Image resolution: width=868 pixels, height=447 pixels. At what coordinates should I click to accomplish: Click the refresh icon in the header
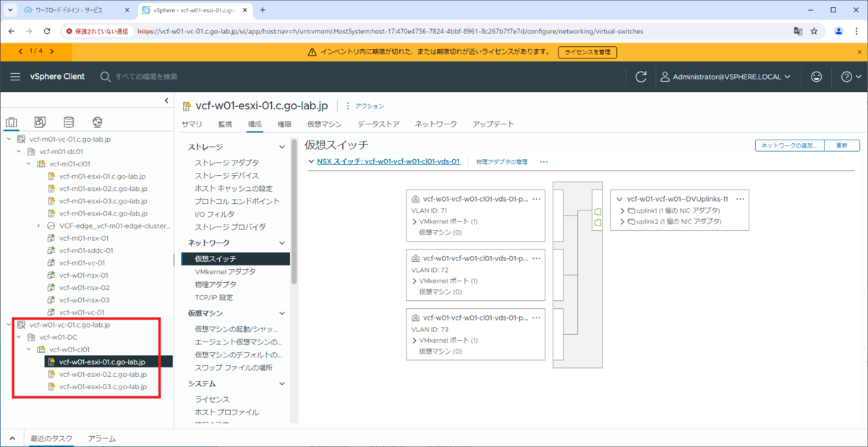(640, 77)
